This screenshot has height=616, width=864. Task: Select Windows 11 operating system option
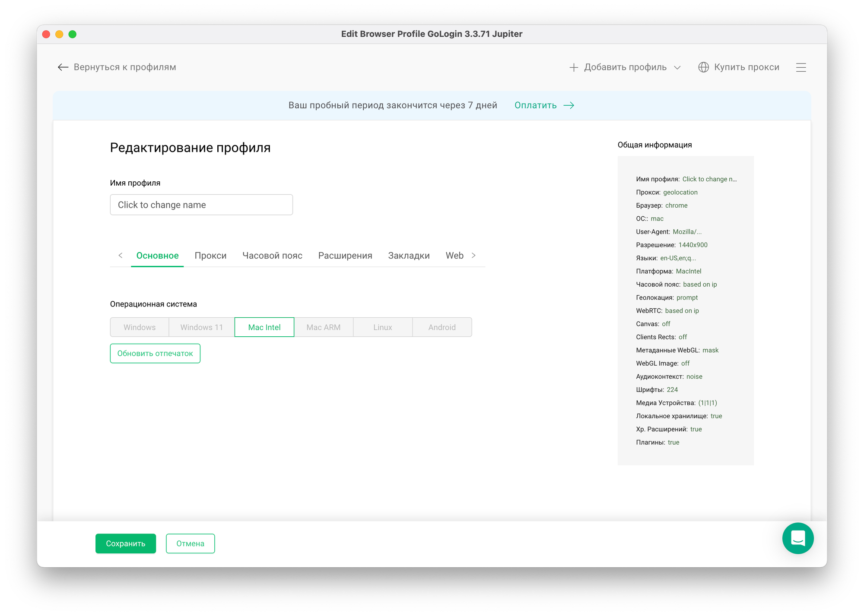click(202, 327)
